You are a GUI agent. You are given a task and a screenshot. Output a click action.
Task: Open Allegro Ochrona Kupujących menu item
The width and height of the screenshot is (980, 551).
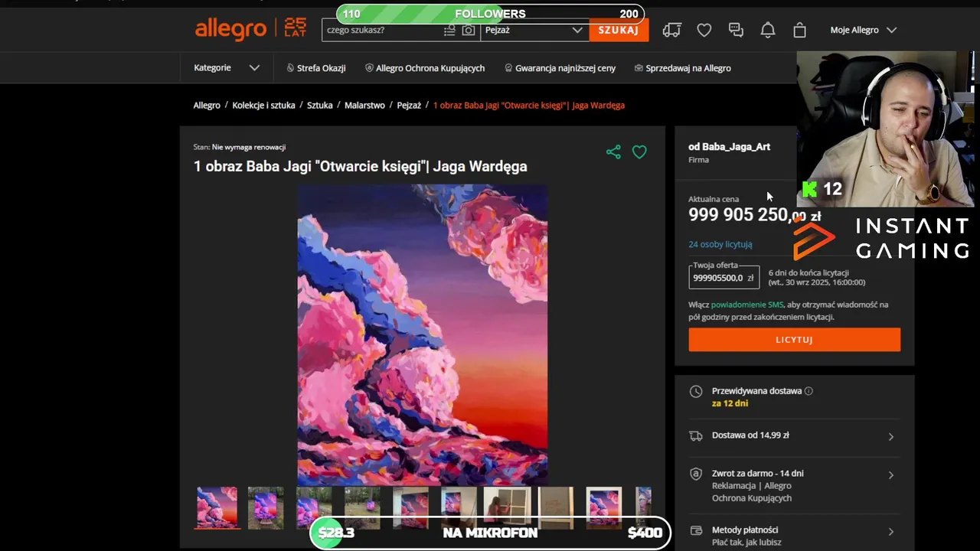[x=425, y=68]
